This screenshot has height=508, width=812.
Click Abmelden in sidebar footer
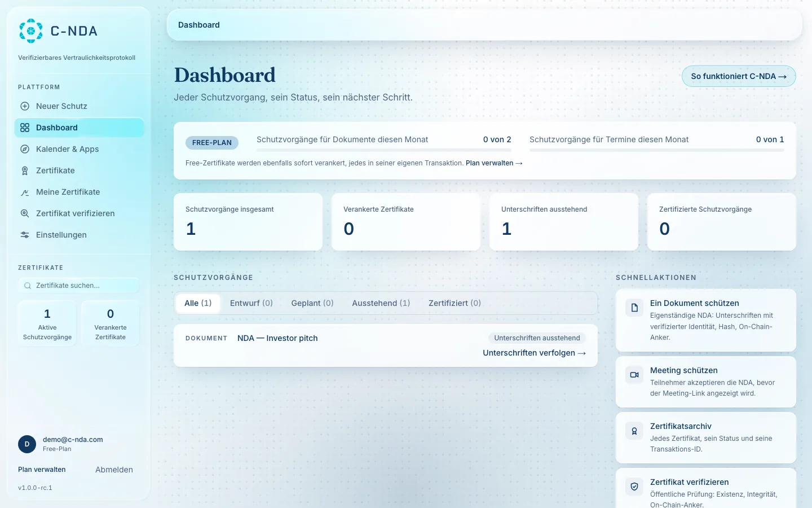(114, 470)
